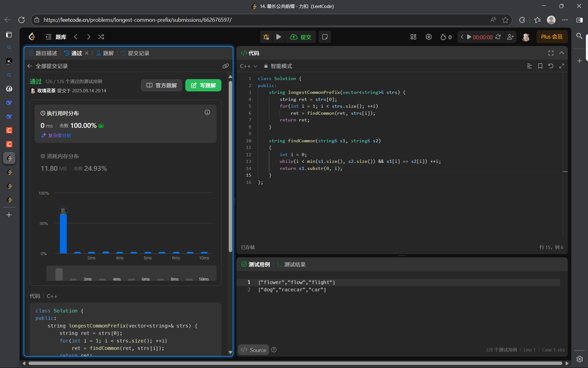Open 官方题解 official solution

coord(161,85)
